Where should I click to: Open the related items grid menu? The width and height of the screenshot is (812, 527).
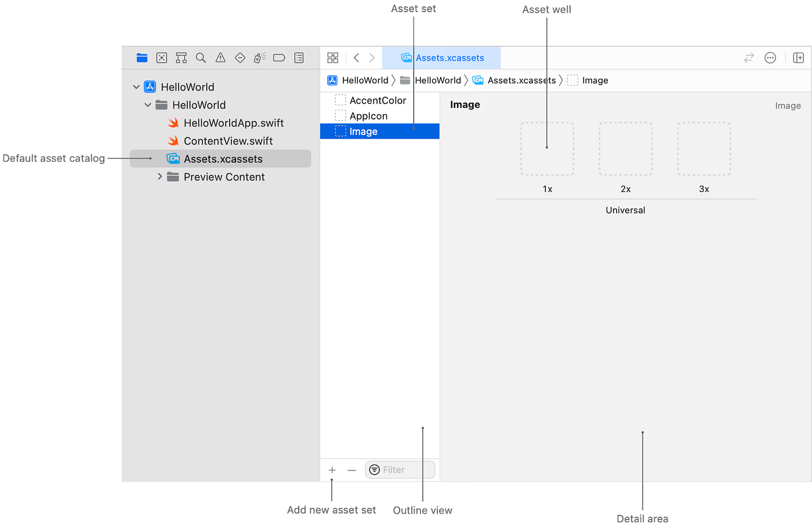tap(333, 58)
